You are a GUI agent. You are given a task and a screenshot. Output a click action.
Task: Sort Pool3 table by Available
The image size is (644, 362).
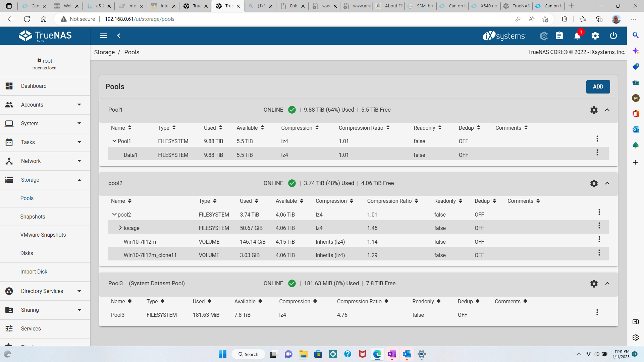(x=248, y=302)
